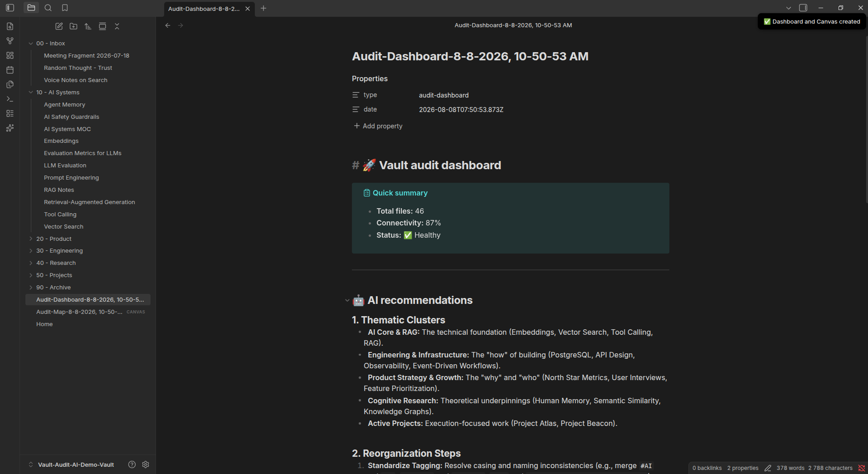Toggle the left sidebar
The width and height of the screenshot is (868, 474).
(10, 8)
